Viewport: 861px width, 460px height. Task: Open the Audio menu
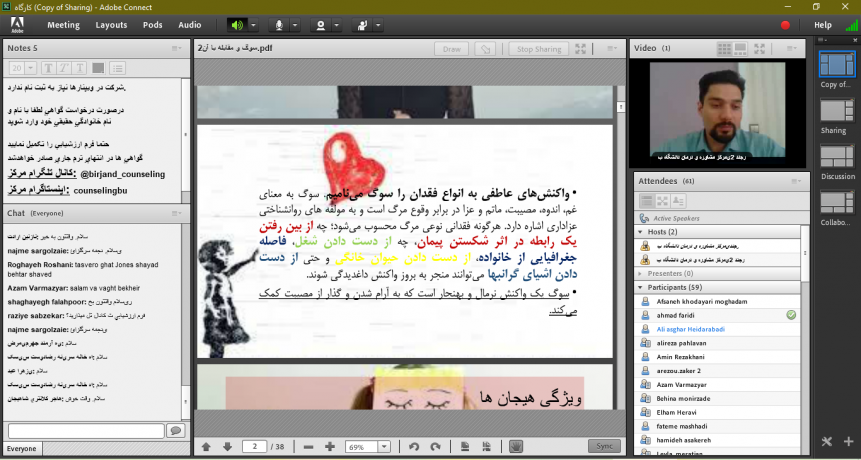(x=189, y=25)
